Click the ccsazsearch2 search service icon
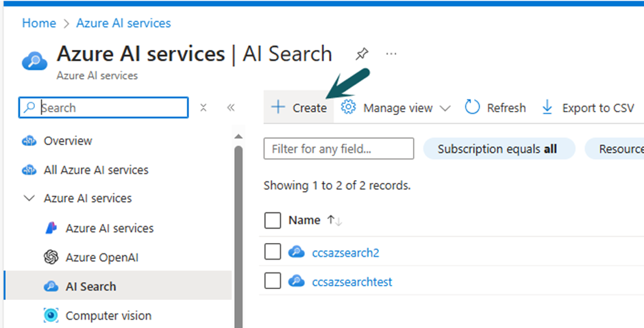This screenshot has width=644, height=328. (296, 251)
